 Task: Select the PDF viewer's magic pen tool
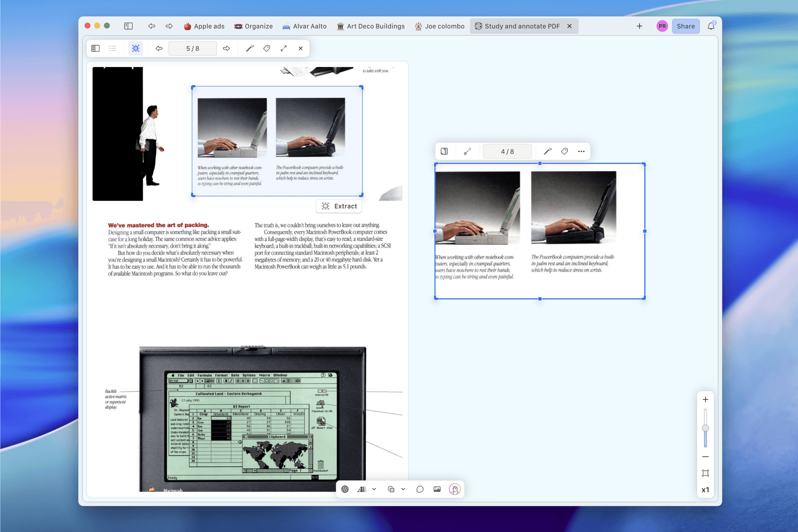pyautogui.click(x=250, y=49)
